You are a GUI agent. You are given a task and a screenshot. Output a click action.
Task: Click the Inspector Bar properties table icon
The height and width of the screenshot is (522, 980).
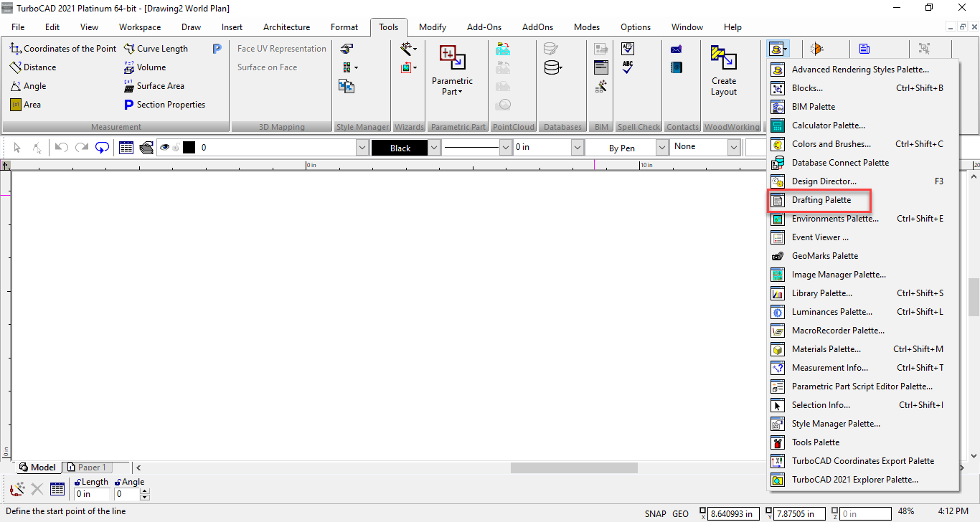(57, 489)
